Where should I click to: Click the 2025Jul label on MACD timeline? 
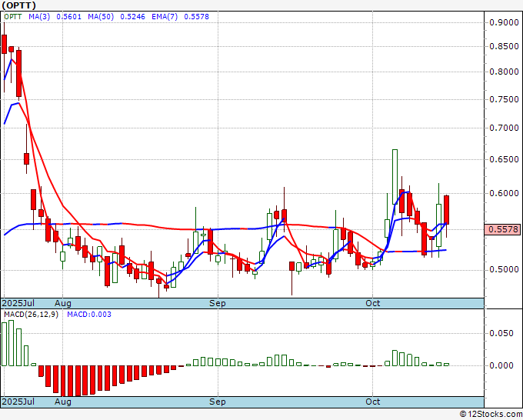click(18, 402)
